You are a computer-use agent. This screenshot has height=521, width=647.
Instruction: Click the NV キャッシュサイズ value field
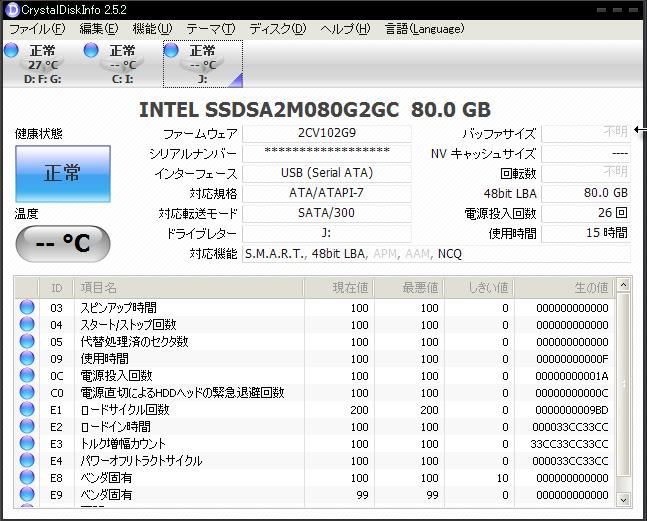586,153
